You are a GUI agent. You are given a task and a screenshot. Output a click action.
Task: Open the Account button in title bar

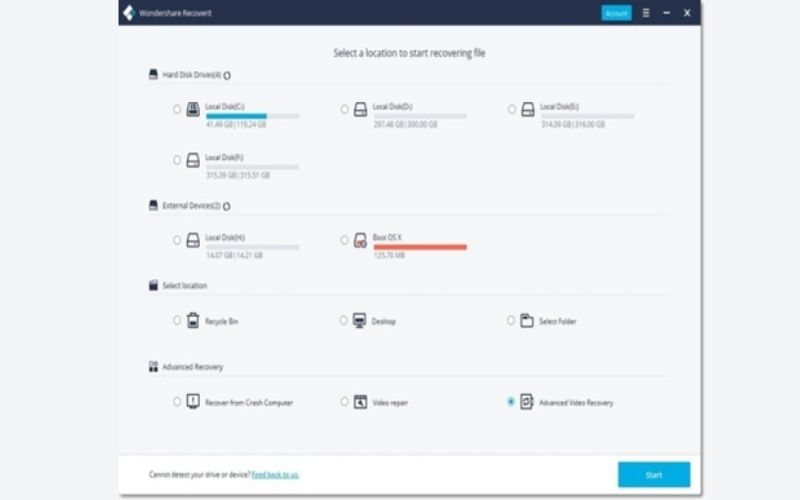tap(616, 13)
